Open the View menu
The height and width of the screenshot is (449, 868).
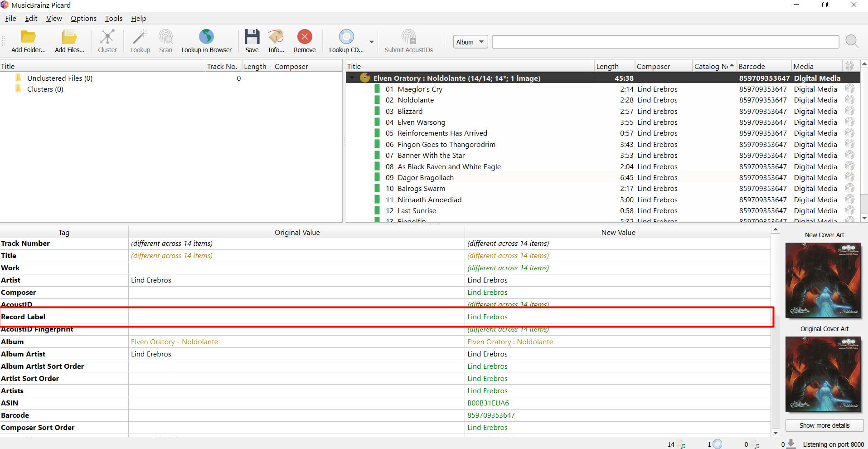54,19
